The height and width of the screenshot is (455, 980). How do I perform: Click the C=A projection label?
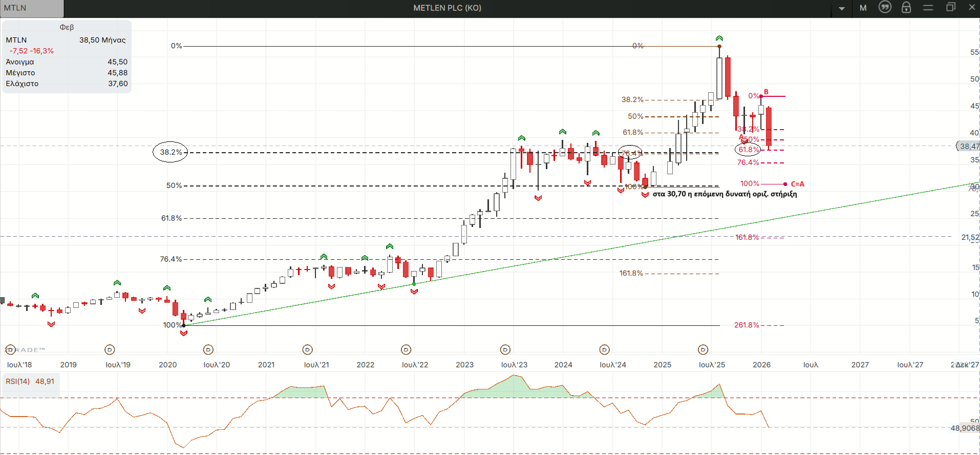(797, 184)
